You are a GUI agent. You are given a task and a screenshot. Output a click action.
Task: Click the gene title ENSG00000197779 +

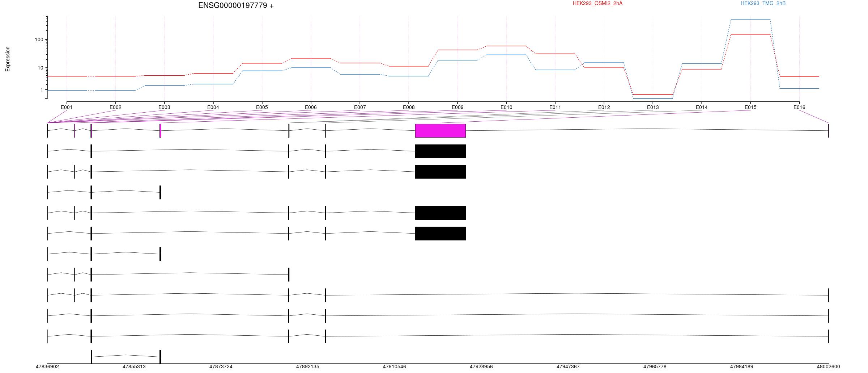click(x=236, y=5)
